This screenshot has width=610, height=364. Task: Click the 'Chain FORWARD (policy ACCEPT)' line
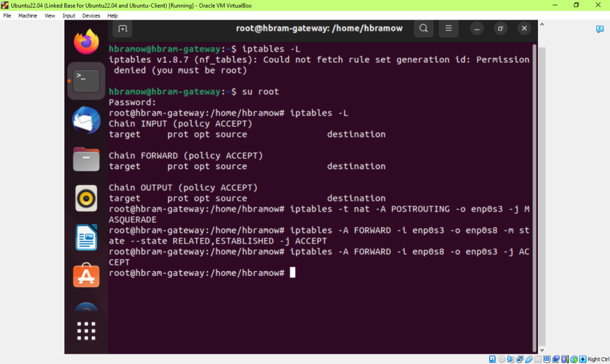coord(186,155)
